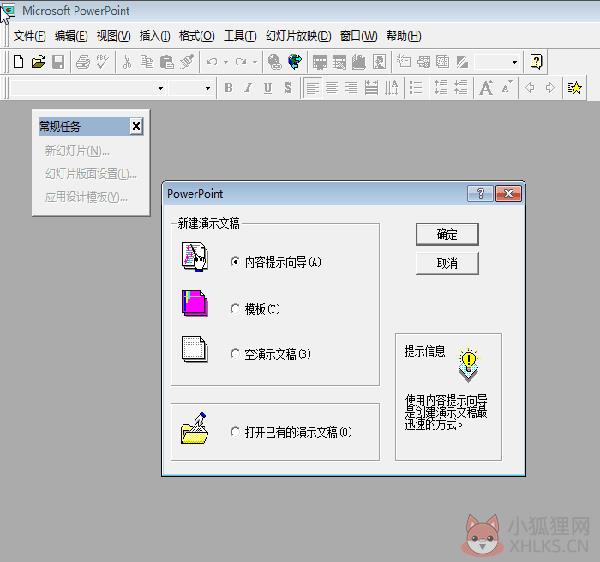Click the Print toolbar icon
The width and height of the screenshot is (600, 562).
(83, 62)
